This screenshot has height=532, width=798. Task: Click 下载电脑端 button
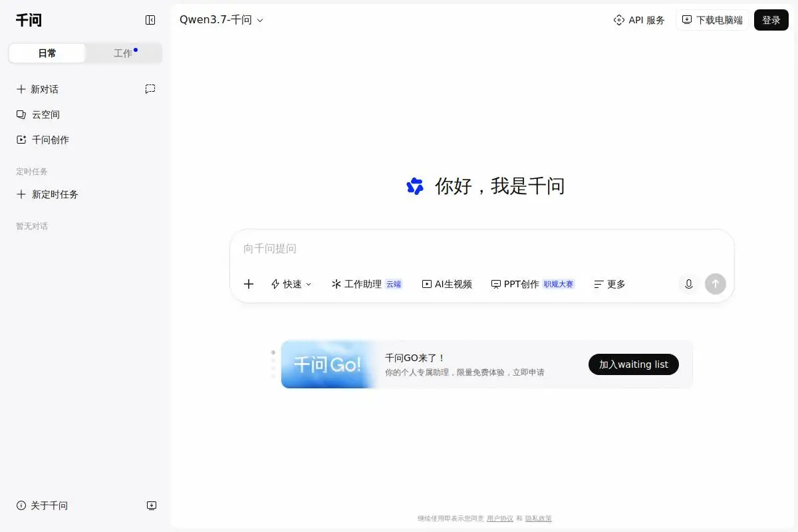pyautogui.click(x=712, y=20)
